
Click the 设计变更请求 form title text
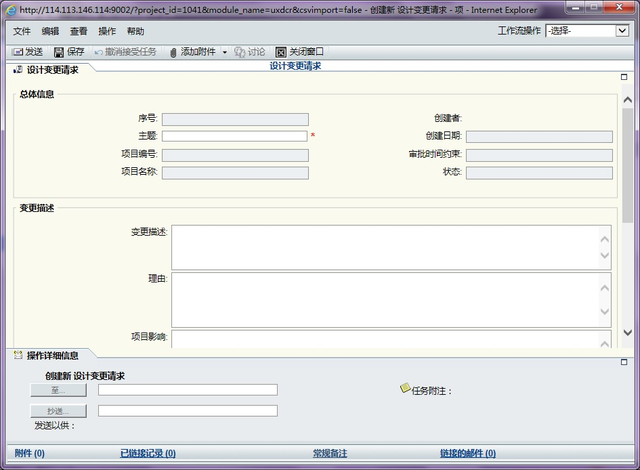[295, 66]
